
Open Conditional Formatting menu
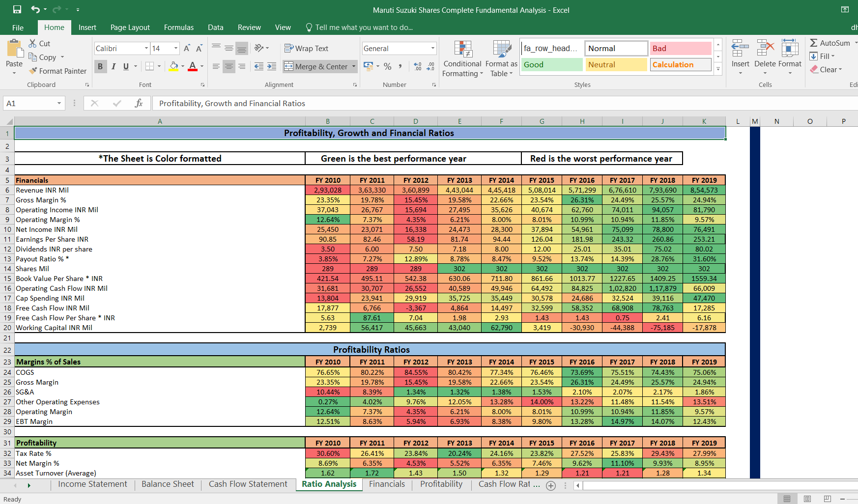462,59
